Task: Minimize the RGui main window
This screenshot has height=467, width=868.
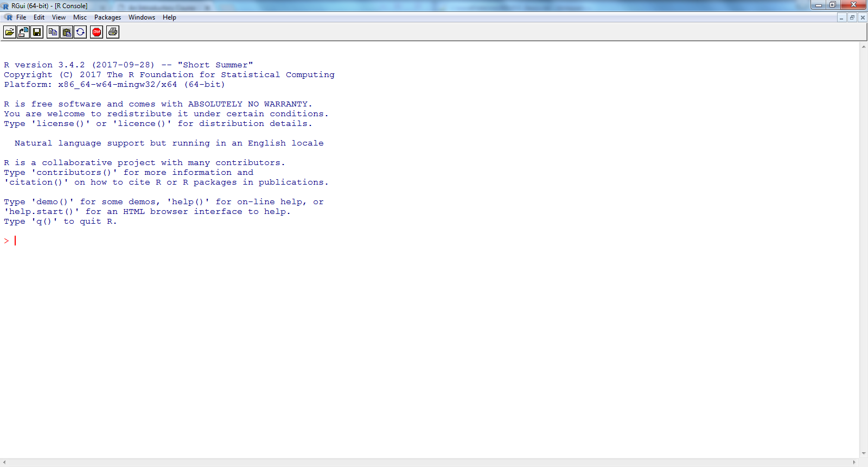Action: (819, 5)
